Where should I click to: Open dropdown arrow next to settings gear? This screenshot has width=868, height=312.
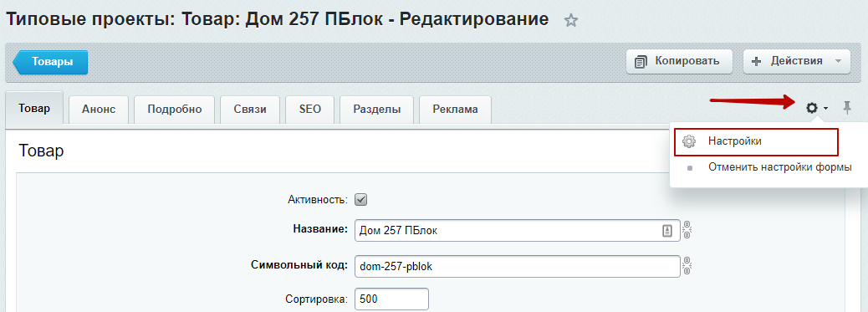pos(825,108)
